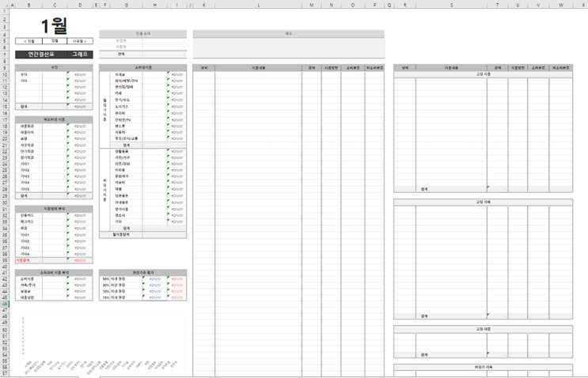Open the 그래프 graph button
Viewport: 588px width, 378px height.
(x=80, y=55)
